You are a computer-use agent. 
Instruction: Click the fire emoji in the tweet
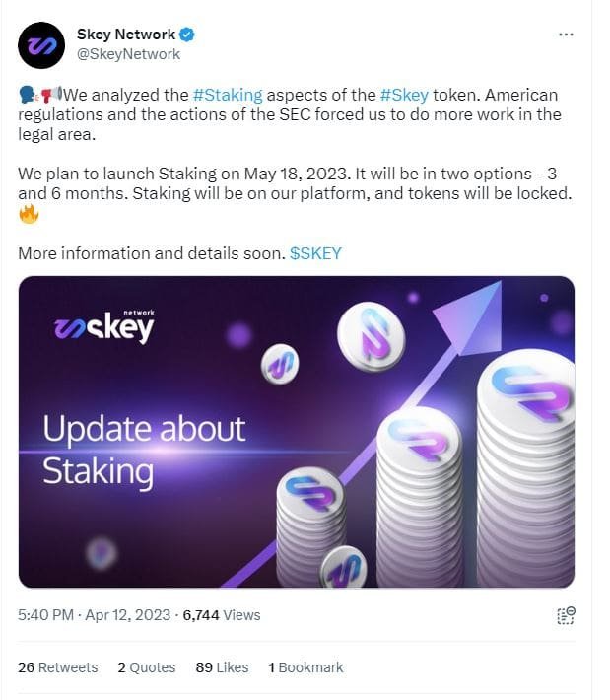pyautogui.click(x=29, y=214)
